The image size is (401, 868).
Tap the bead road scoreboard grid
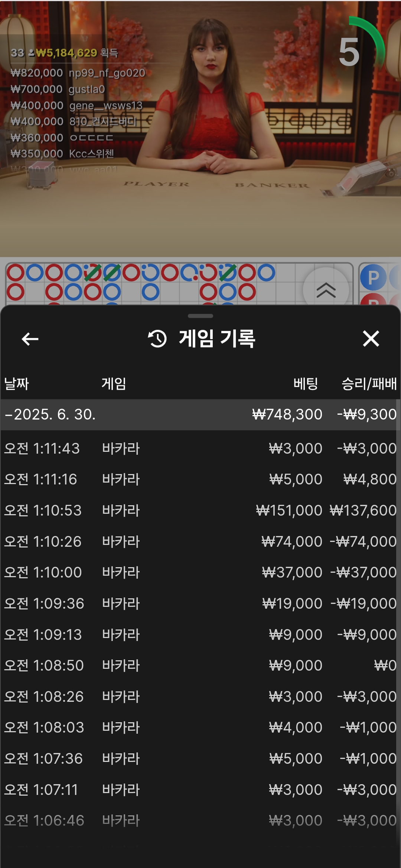pos(179,284)
